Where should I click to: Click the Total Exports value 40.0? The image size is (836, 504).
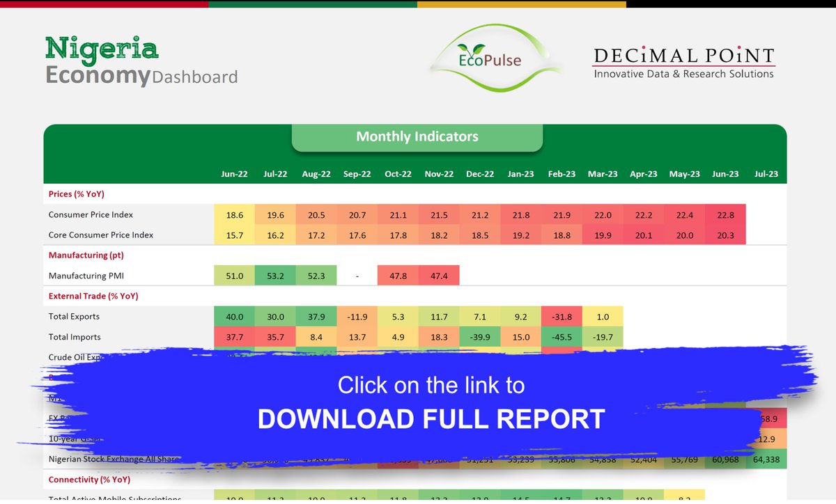tap(234, 316)
